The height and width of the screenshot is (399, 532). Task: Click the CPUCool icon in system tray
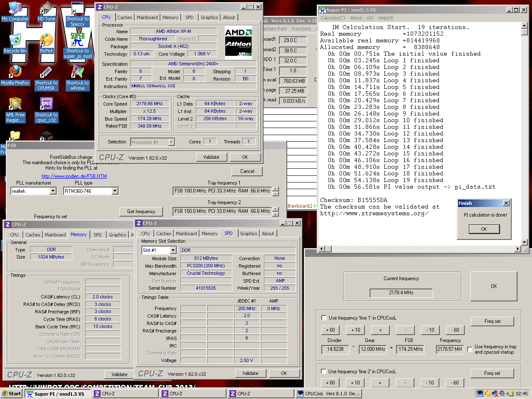pyautogui.click(x=480, y=394)
